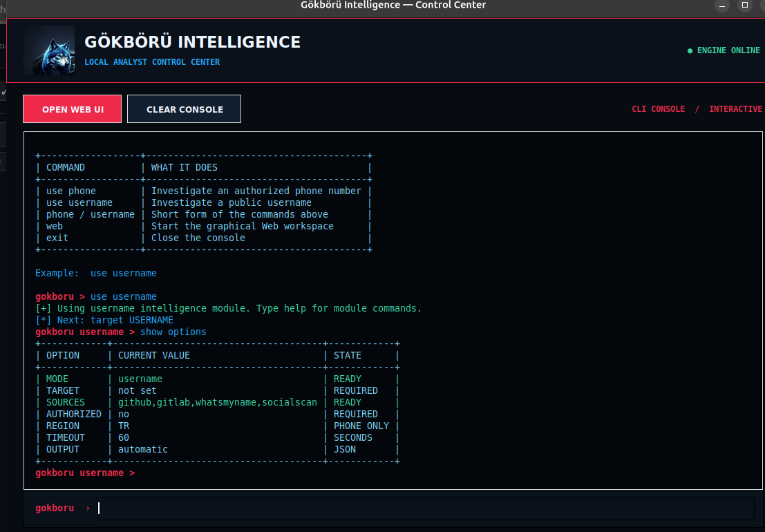This screenshot has width=765, height=532.
Task: Click the 'github,gitlab,whatsmyname,socialscan' sources value
Action: pos(218,402)
